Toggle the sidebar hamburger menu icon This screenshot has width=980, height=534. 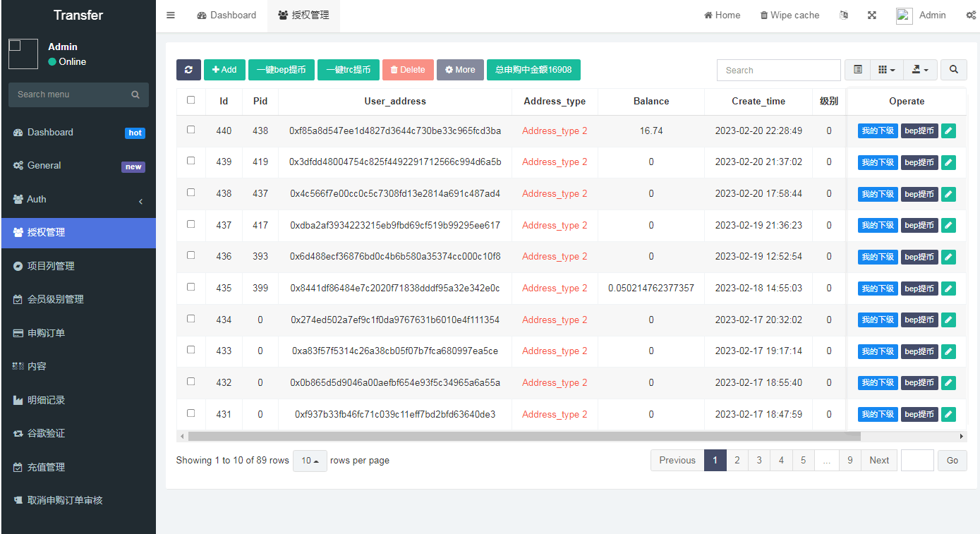[171, 16]
